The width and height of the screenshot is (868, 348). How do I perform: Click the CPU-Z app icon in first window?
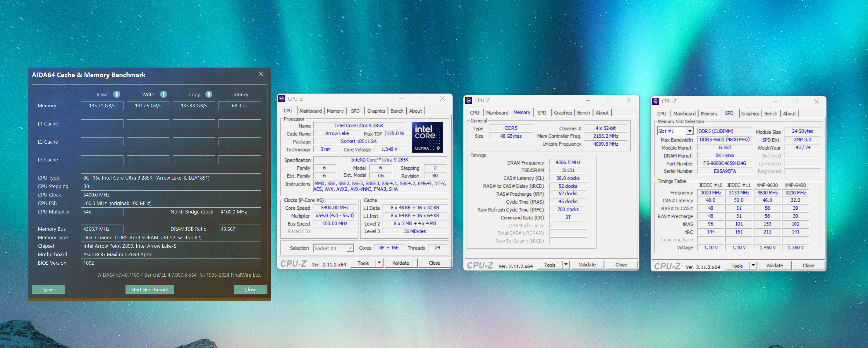[282, 99]
